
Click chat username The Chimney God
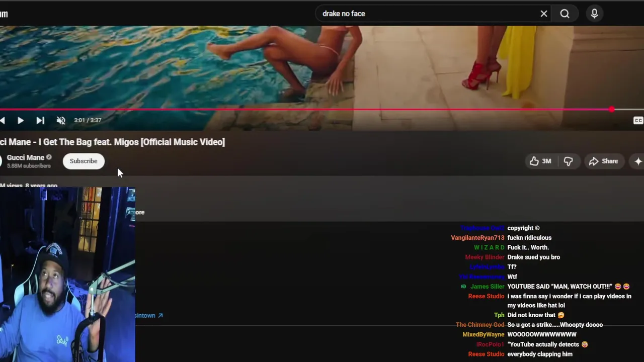pyautogui.click(x=480, y=325)
